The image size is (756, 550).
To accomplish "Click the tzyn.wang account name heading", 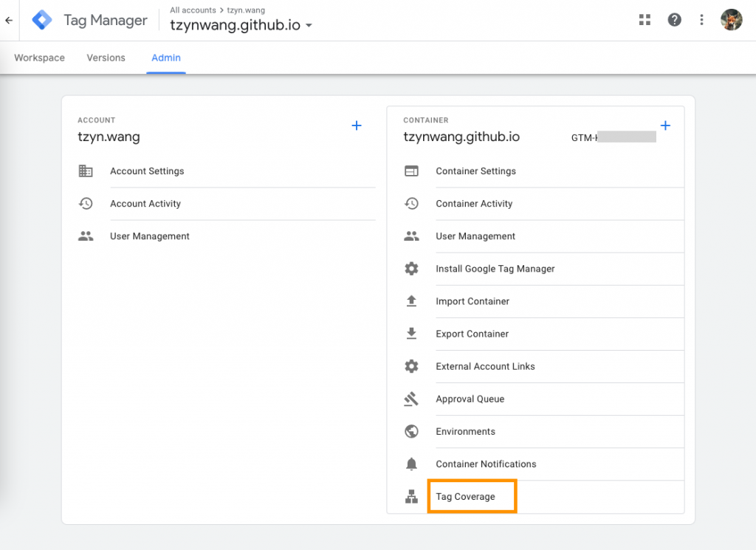I will pos(109,137).
